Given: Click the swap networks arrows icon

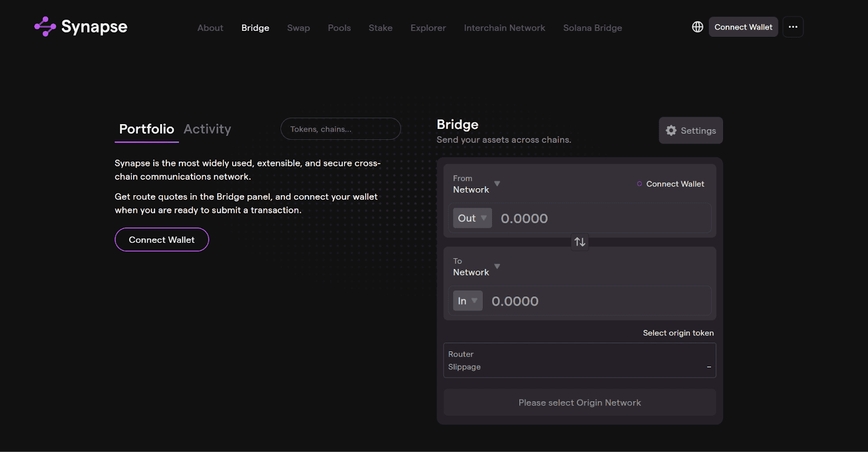Looking at the screenshot, I should (580, 242).
